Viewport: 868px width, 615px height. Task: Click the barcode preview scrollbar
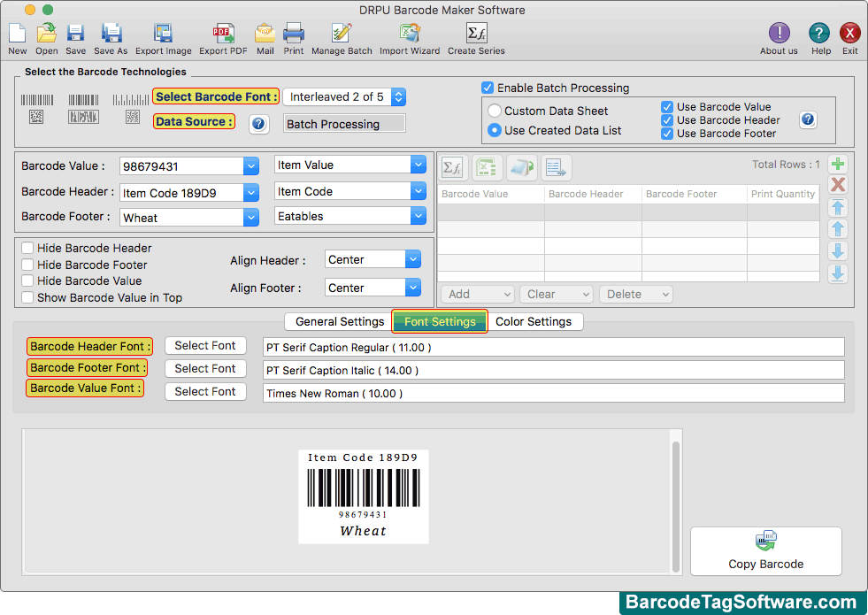pyautogui.click(x=675, y=506)
